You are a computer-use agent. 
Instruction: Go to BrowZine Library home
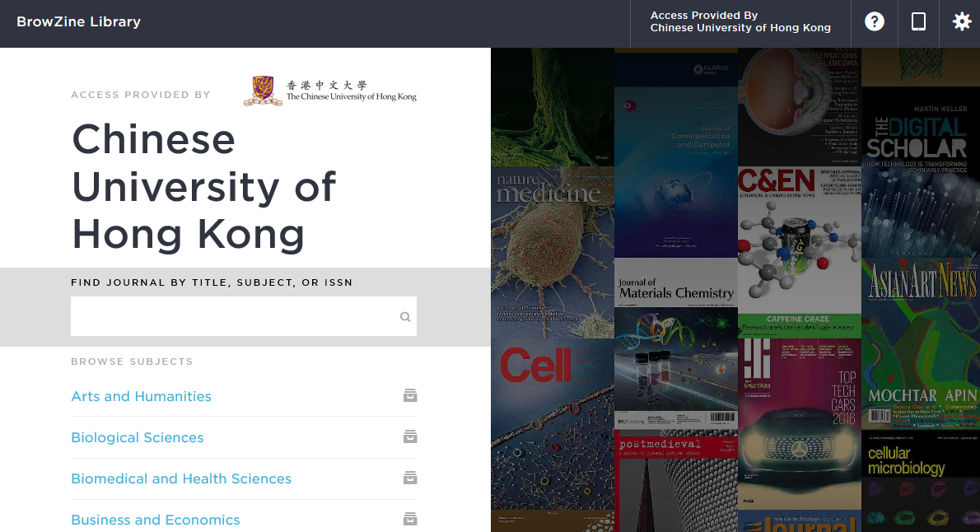pyautogui.click(x=79, y=22)
